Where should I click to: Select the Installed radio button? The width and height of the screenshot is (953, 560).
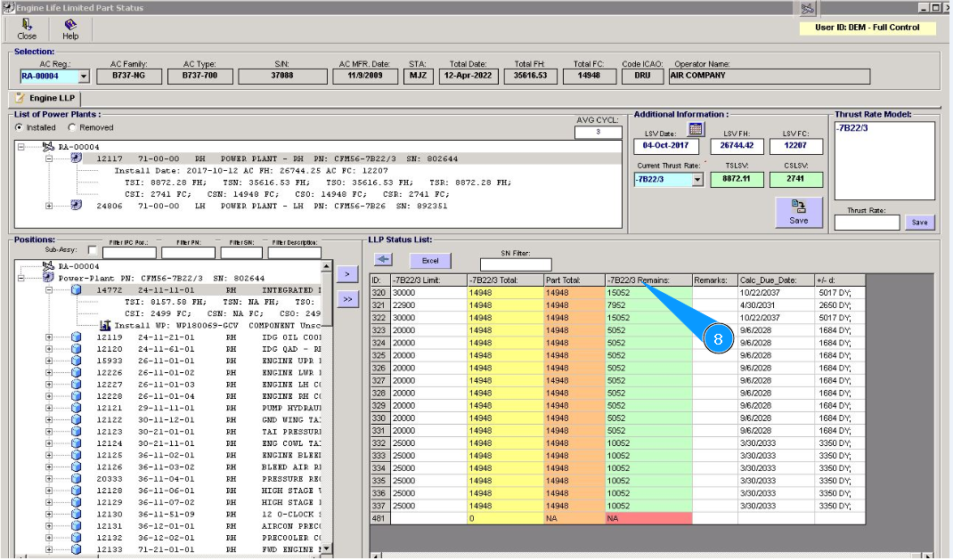pyautogui.click(x=20, y=127)
